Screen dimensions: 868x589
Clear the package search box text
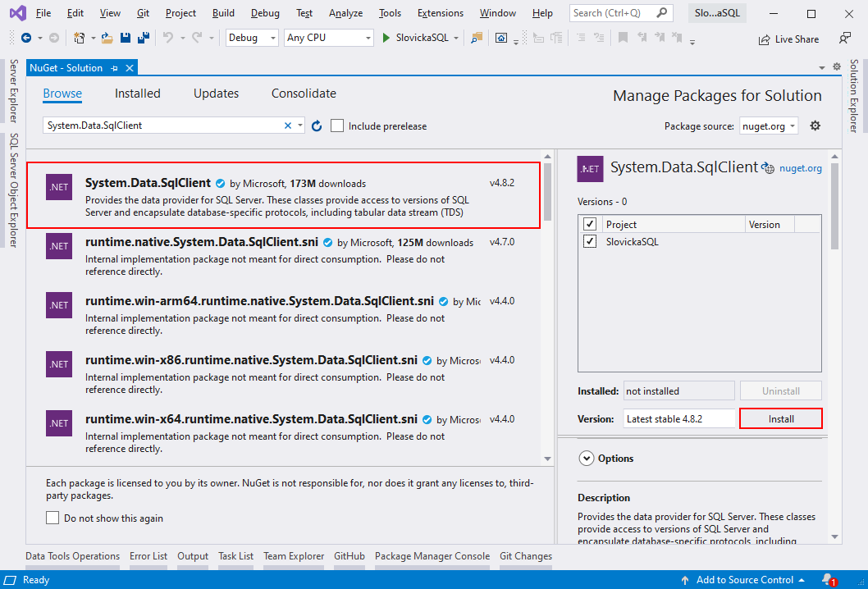[288, 126]
